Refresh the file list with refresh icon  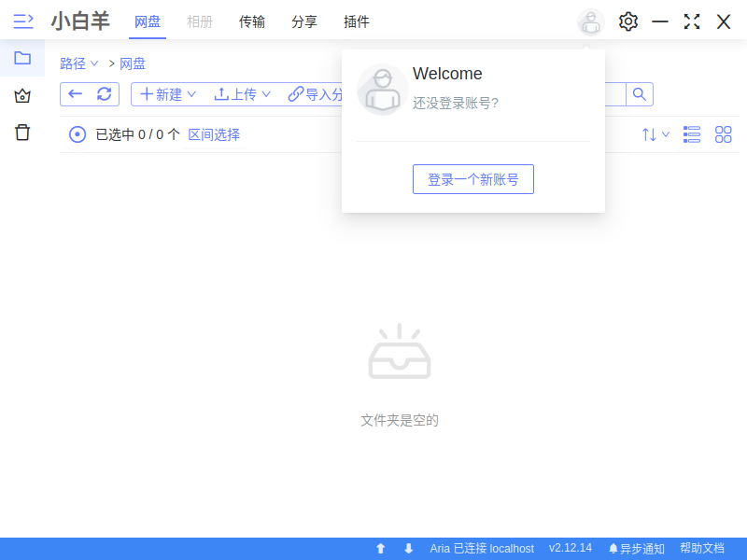pos(104,94)
